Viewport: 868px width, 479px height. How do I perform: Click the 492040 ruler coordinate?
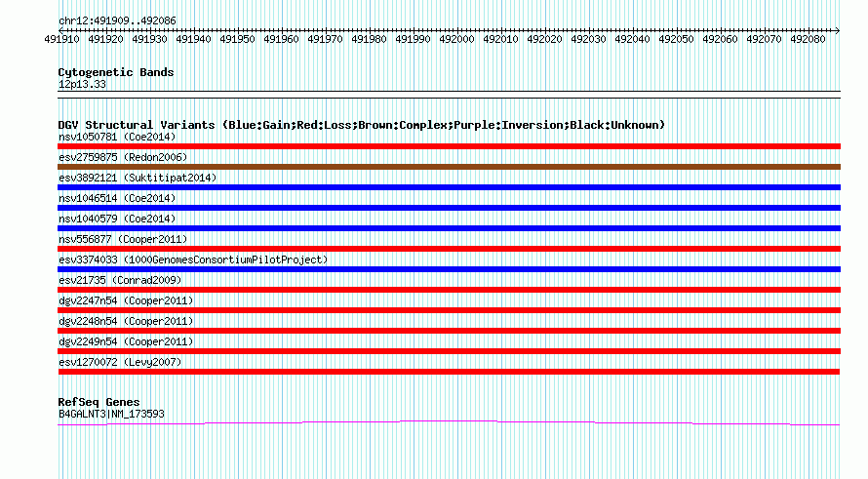632,39
